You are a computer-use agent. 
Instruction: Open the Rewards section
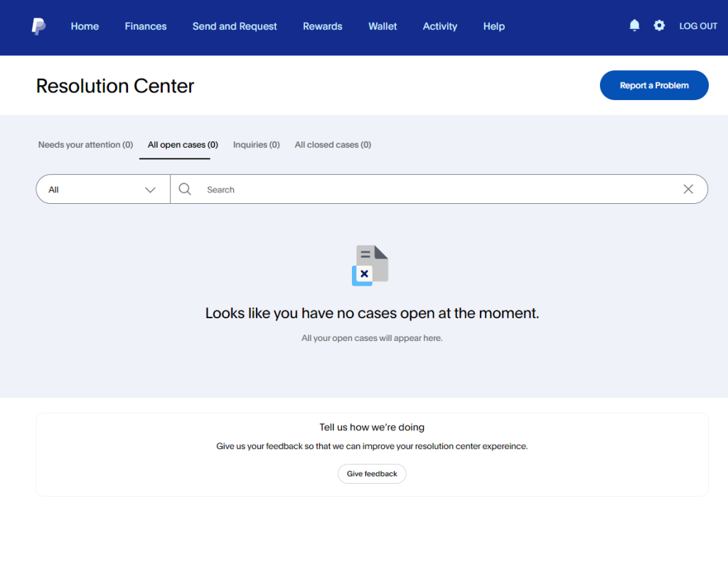point(322,26)
